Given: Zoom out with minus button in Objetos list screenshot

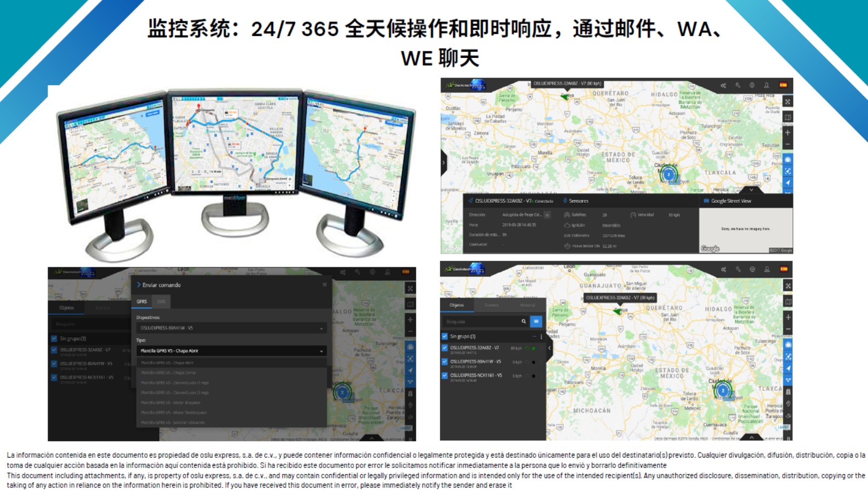Looking at the screenshot, I should tap(788, 329).
